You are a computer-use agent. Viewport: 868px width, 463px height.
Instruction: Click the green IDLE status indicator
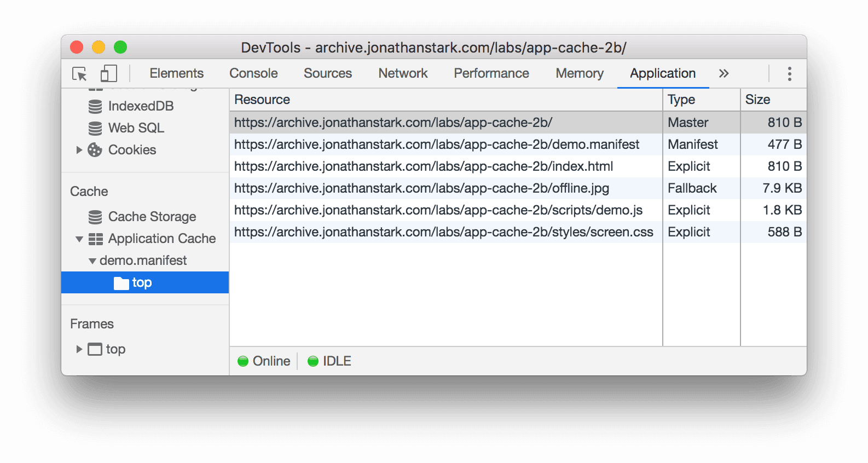(x=313, y=361)
